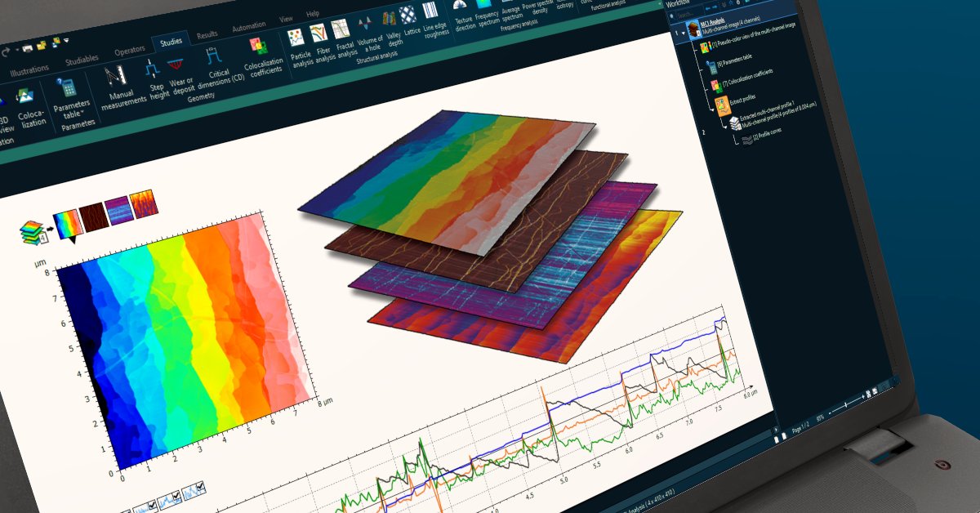The height and width of the screenshot is (513, 980).
Task: Click the folder icon in quick access bar
Action: click(x=41, y=45)
